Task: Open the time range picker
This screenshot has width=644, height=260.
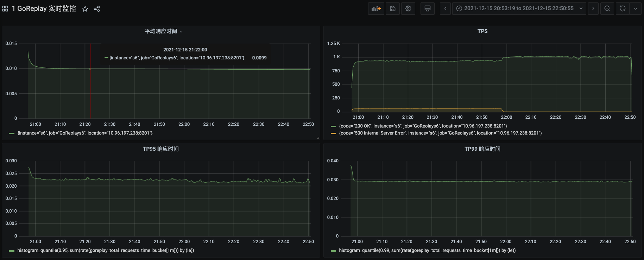Action: [x=519, y=8]
